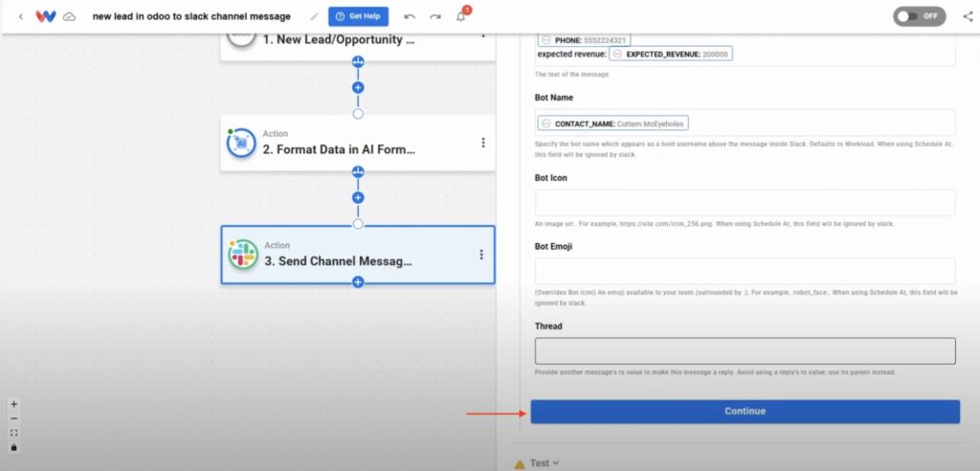Select step 3 Send Channel Message
Viewport: 980px width, 471px height.
pyautogui.click(x=358, y=255)
